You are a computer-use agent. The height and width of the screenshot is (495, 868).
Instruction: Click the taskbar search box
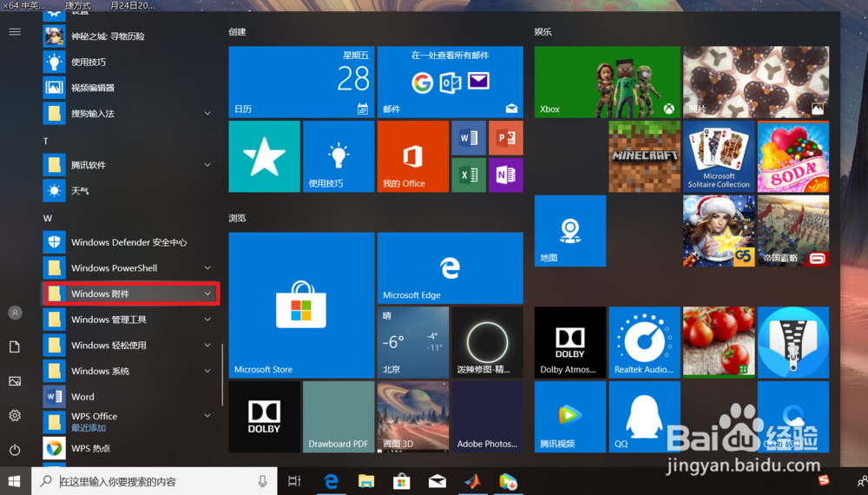[x=155, y=481]
